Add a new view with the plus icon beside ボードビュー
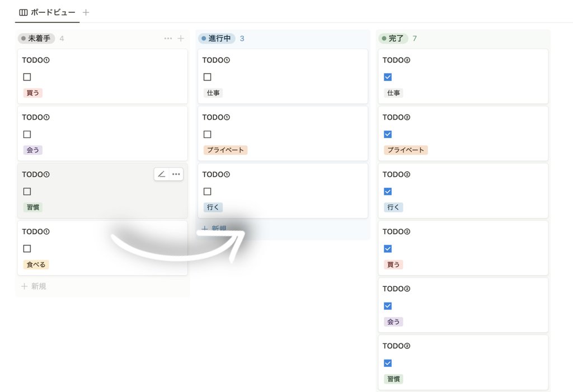Viewport: 573px width, 392px height. pos(86,12)
